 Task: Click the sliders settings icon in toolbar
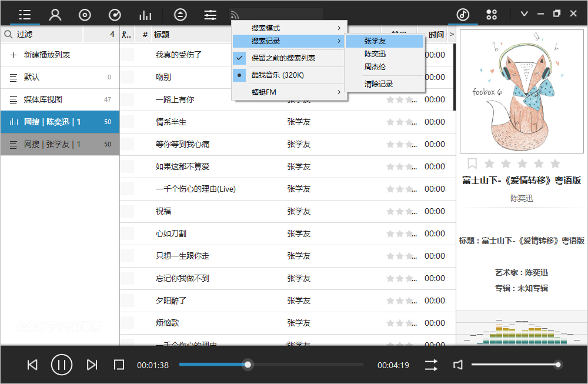pos(210,15)
